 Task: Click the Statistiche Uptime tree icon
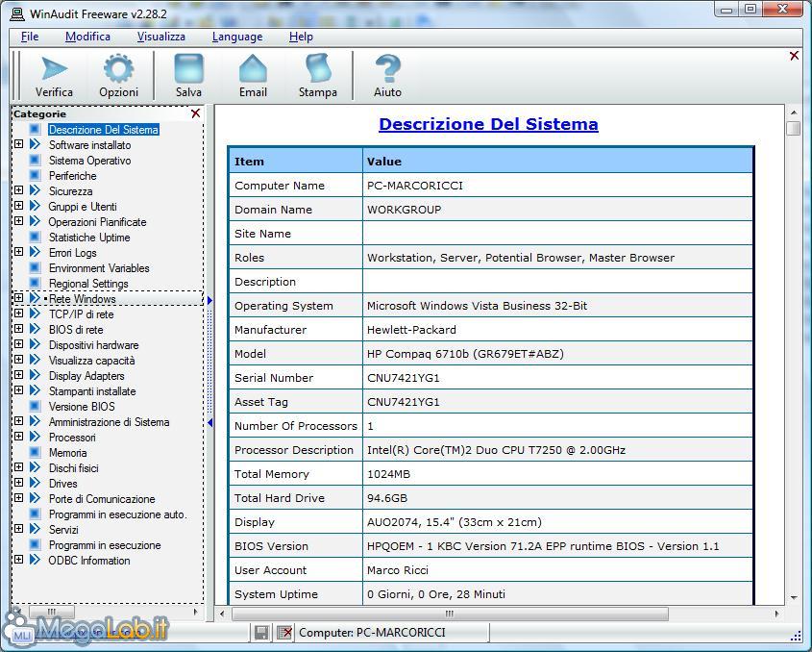(x=36, y=237)
